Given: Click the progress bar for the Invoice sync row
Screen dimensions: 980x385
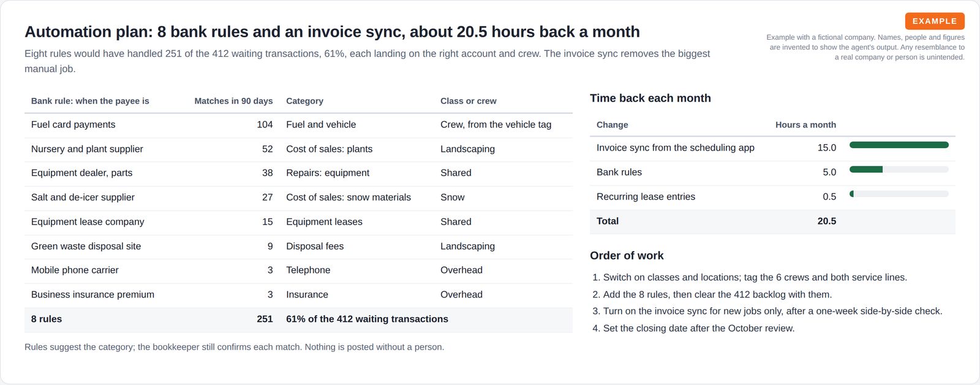Looking at the screenshot, I should pyautogui.click(x=899, y=145).
